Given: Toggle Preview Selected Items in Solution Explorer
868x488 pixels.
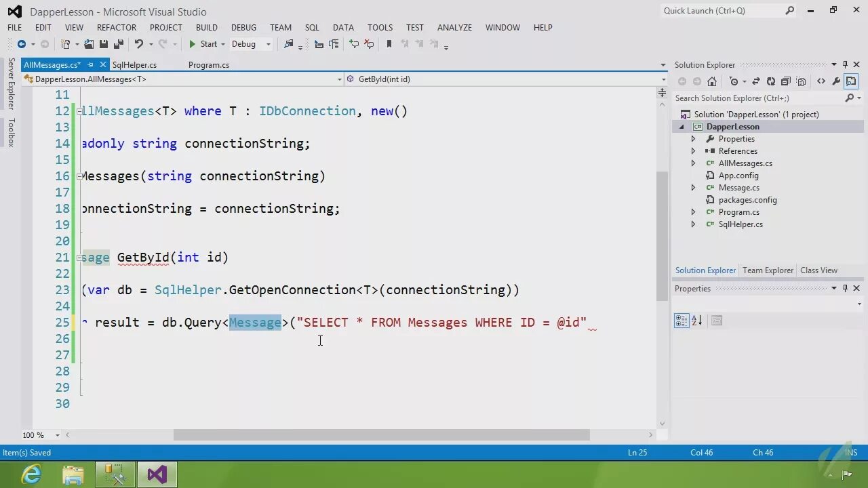Looking at the screenshot, I should pos(851,81).
